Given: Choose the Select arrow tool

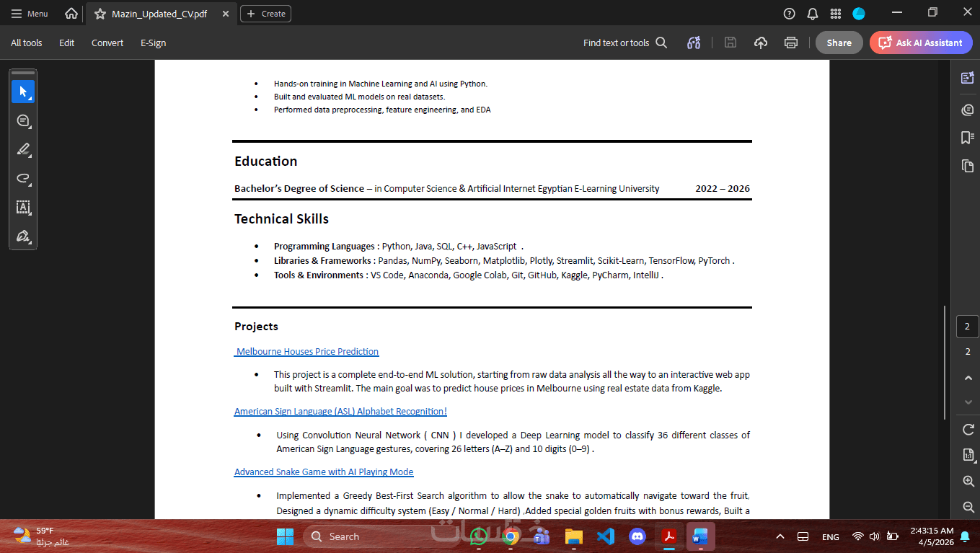Looking at the screenshot, I should [x=23, y=92].
